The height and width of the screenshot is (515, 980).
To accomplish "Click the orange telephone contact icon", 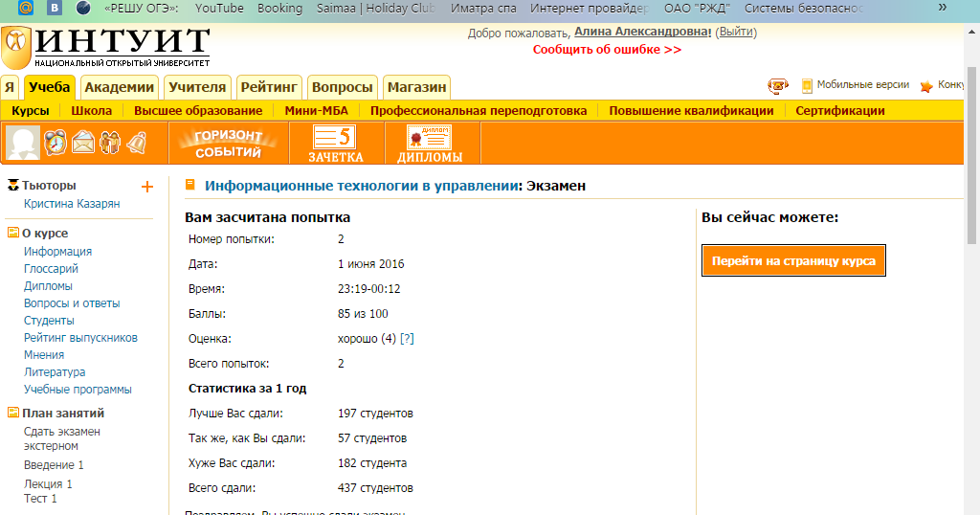I will pos(777,85).
